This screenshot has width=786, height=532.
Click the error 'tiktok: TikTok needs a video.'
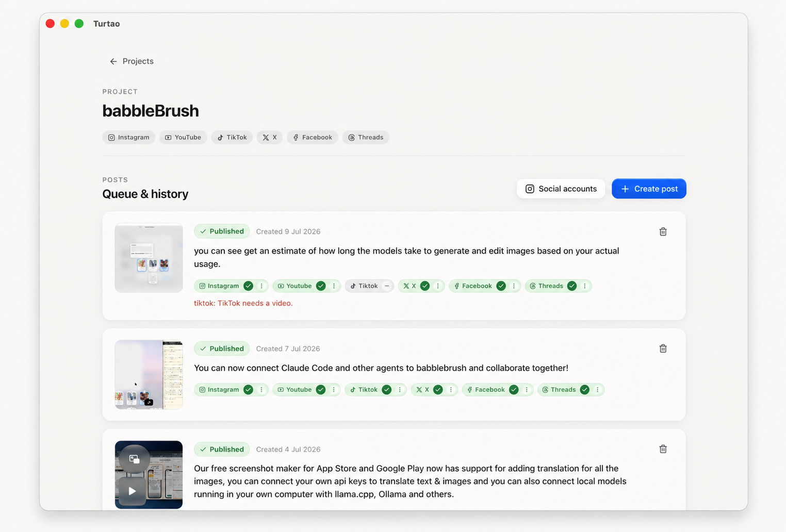(x=243, y=304)
